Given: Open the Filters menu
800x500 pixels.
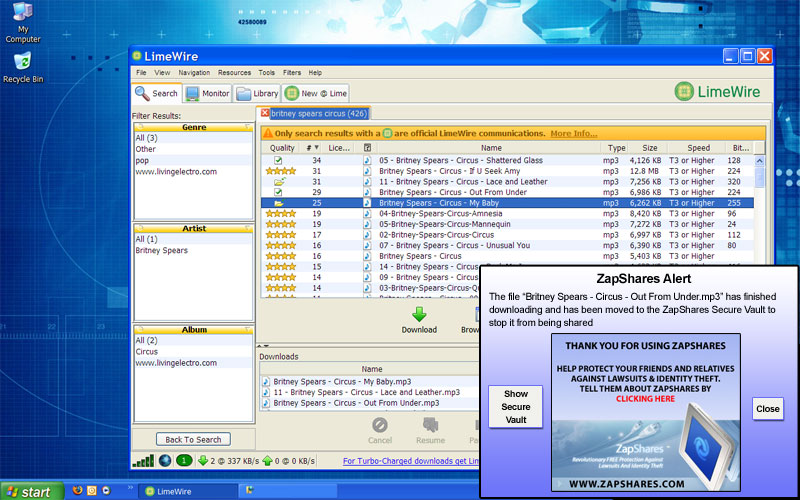Looking at the screenshot, I should 292,72.
